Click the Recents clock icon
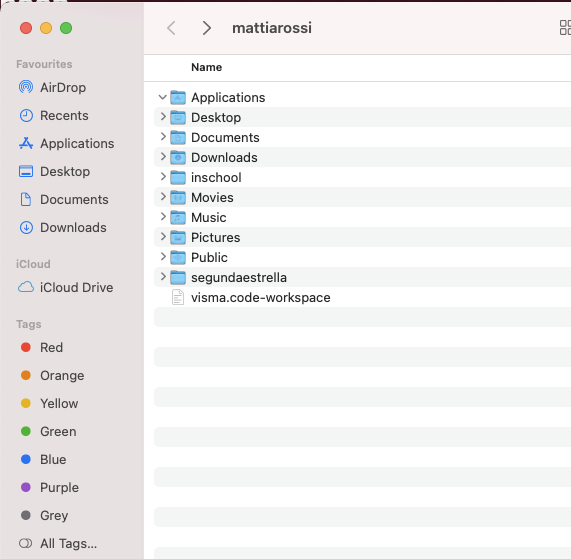This screenshot has width=571, height=559. pyautogui.click(x=26, y=115)
